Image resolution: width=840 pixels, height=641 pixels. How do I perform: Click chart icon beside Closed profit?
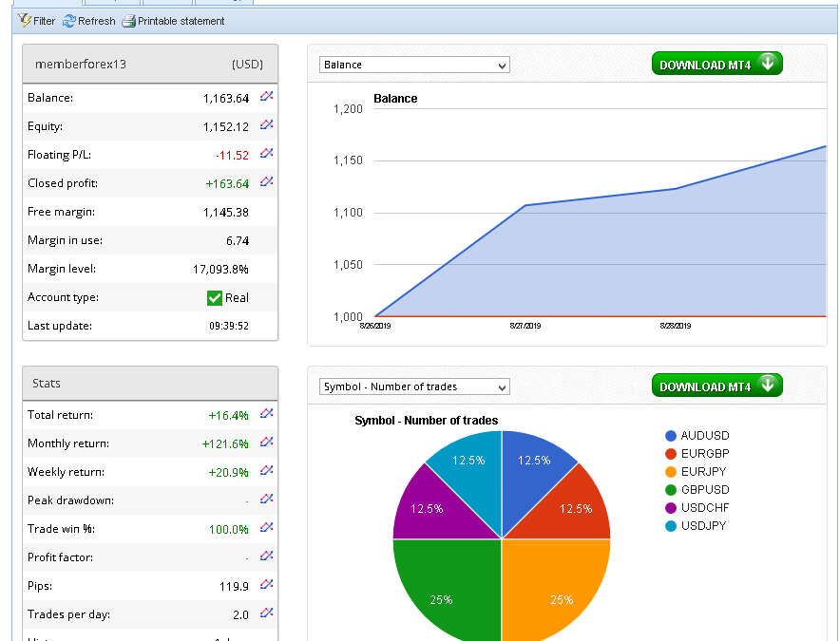pos(267,182)
